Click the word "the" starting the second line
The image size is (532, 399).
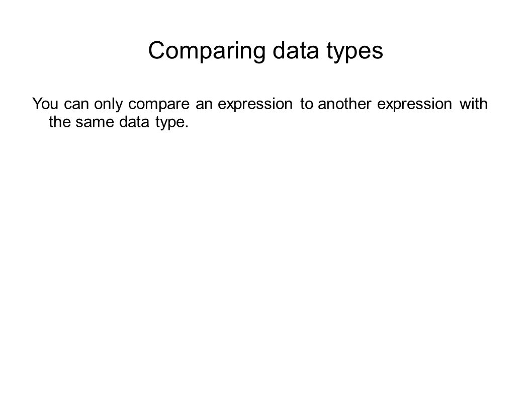point(59,122)
